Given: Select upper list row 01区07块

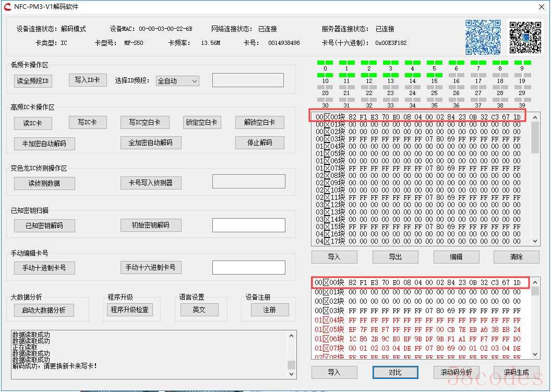Looking at the screenshot, I should tap(418, 168).
